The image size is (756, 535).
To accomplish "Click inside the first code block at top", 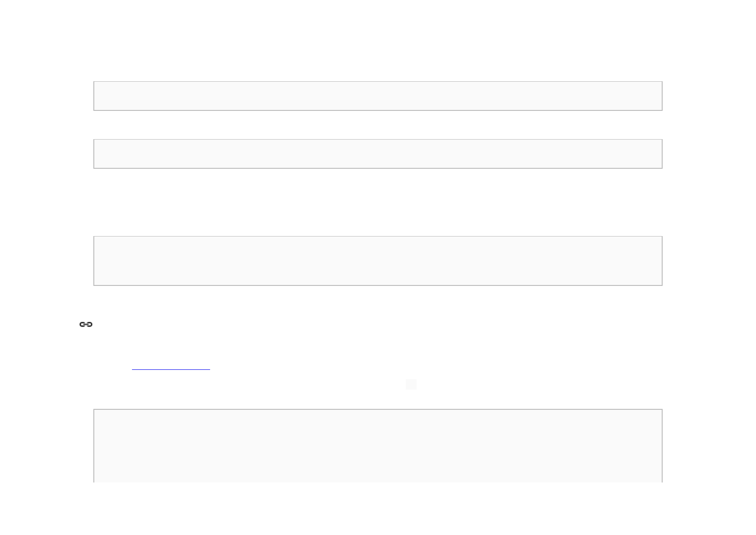I will coord(378,96).
